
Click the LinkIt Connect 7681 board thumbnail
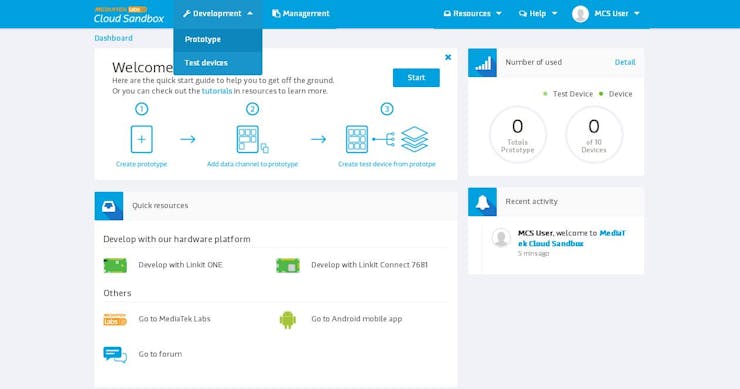coord(288,265)
